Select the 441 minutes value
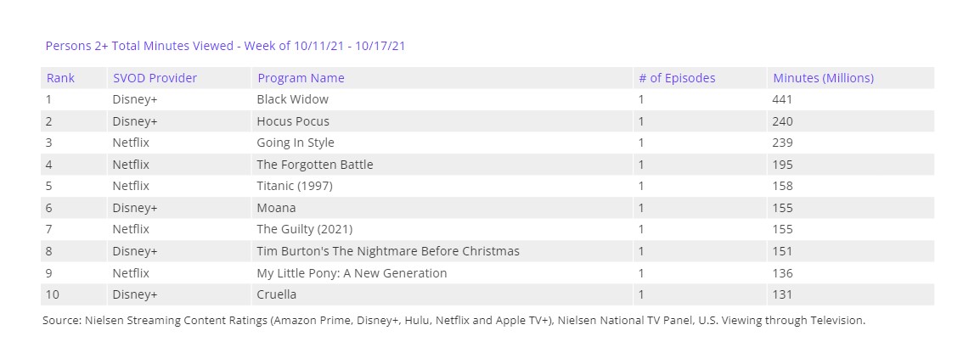The image size is (980, 364). tap(782, 99)
